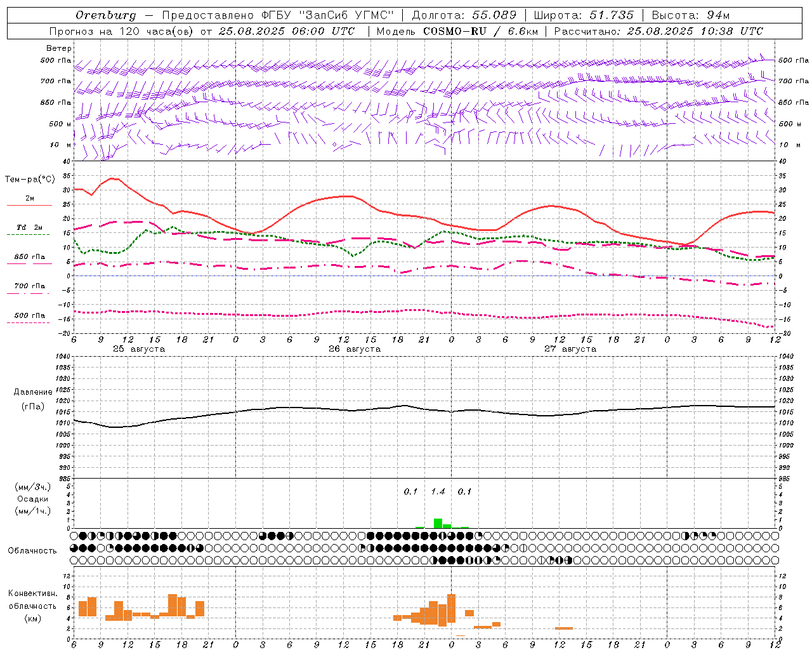Image resolution: width=812 pixels, height=650 pixels.
Task: Click the '(мм/1ч.)' precipitation unit label
Action: click(33, 511)
